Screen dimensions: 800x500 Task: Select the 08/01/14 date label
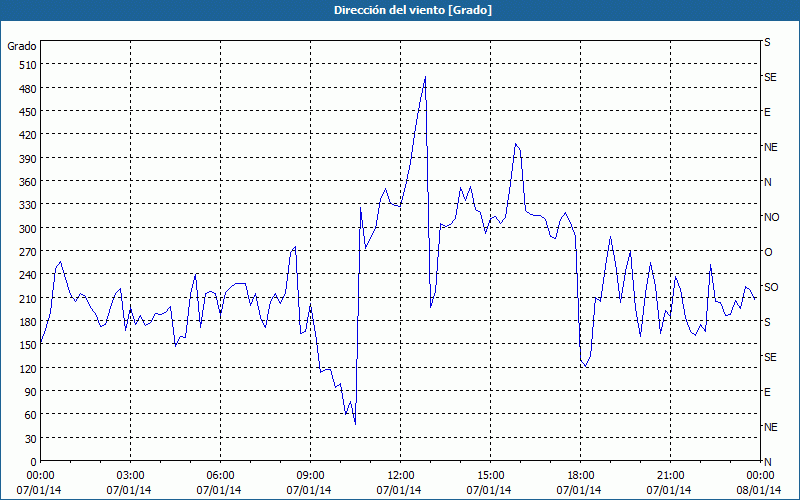coord(759,490)
